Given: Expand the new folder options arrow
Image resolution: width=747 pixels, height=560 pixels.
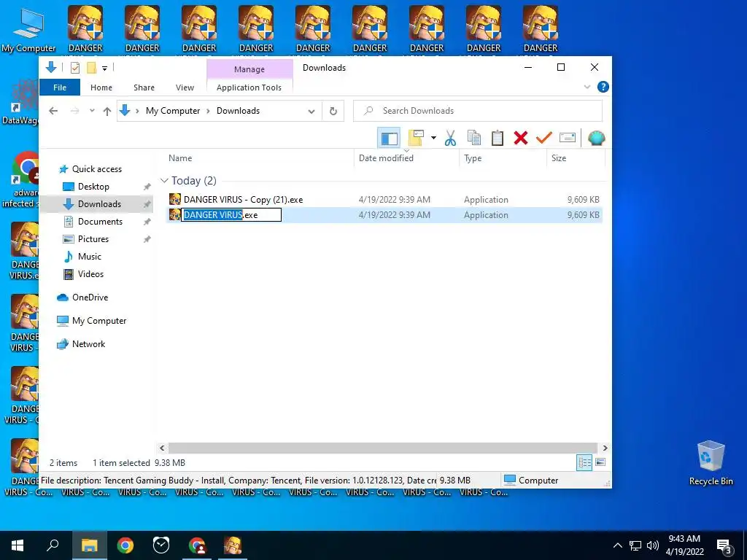Looking at the screenshot, I should pos(433,138).
